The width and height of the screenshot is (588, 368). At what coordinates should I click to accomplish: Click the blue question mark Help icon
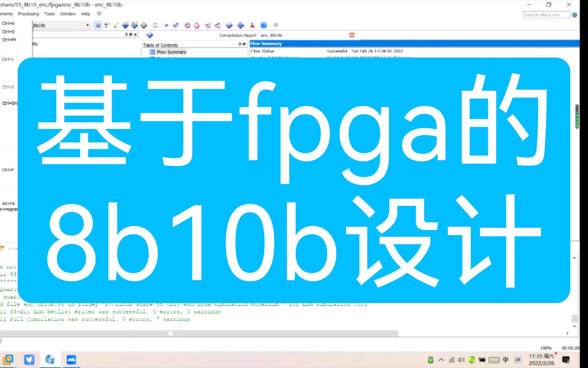click(263, 25)
